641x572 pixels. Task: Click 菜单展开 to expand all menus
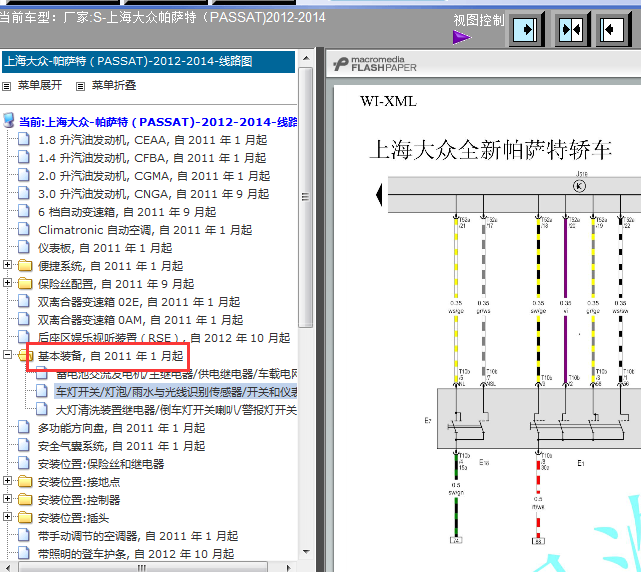[40, 85]
